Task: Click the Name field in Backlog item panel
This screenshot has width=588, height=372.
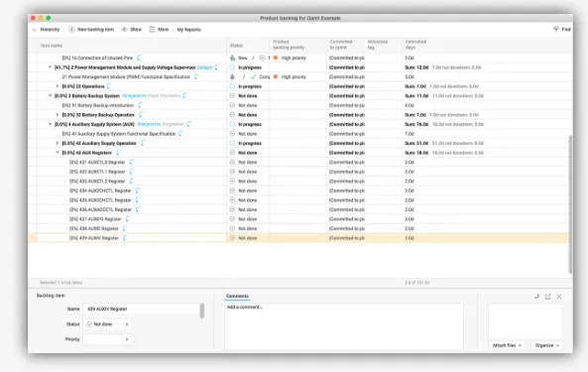Action: click(x=142, y=309)
